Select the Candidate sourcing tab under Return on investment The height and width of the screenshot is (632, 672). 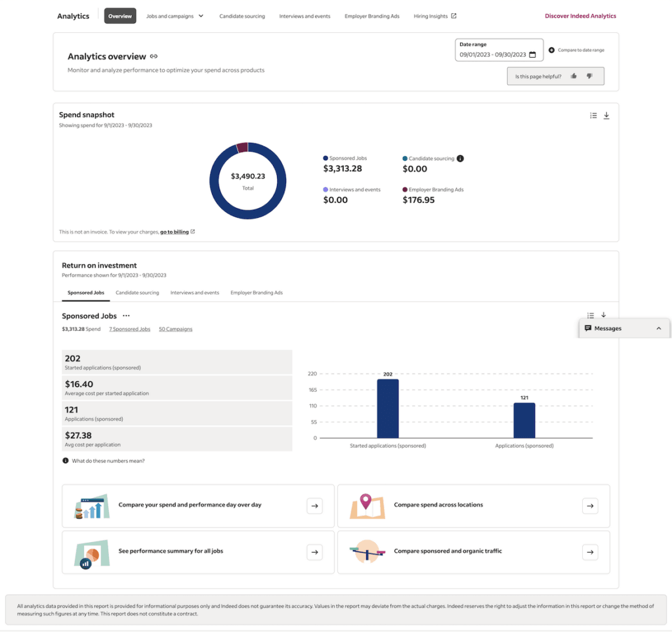pos(137,293)
